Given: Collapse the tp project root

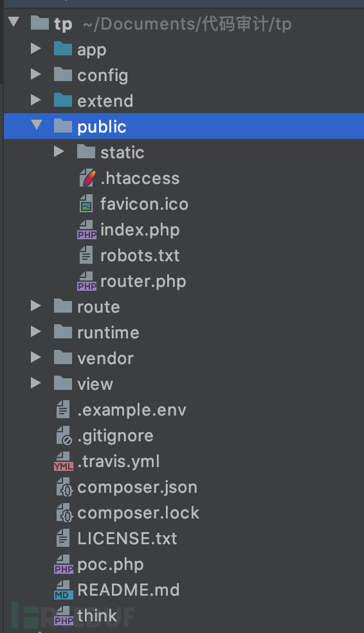Looking at the screenshot, I should point(14,22).
